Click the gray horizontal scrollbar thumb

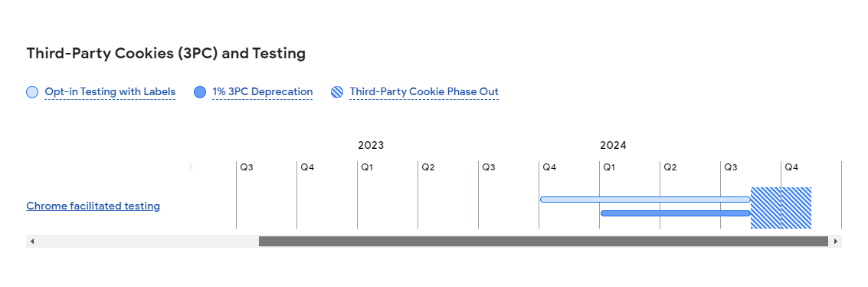click(543, 241)
